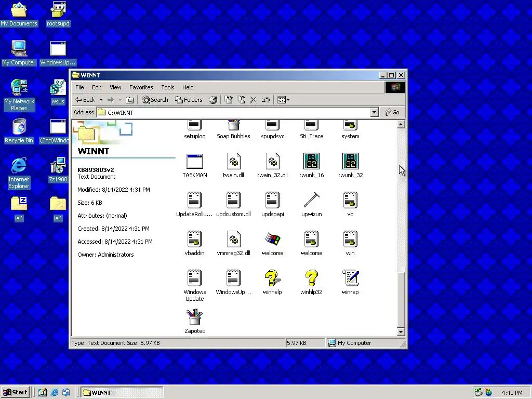Click the vertical scrollbar thumb in WINNT window
532x399 pixels.
[401, 300]
